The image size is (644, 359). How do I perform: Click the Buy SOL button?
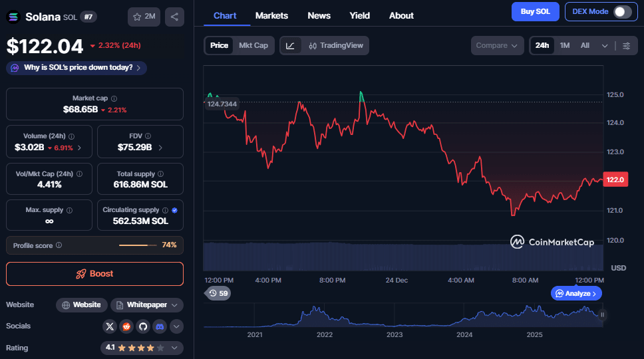point(535,11)
